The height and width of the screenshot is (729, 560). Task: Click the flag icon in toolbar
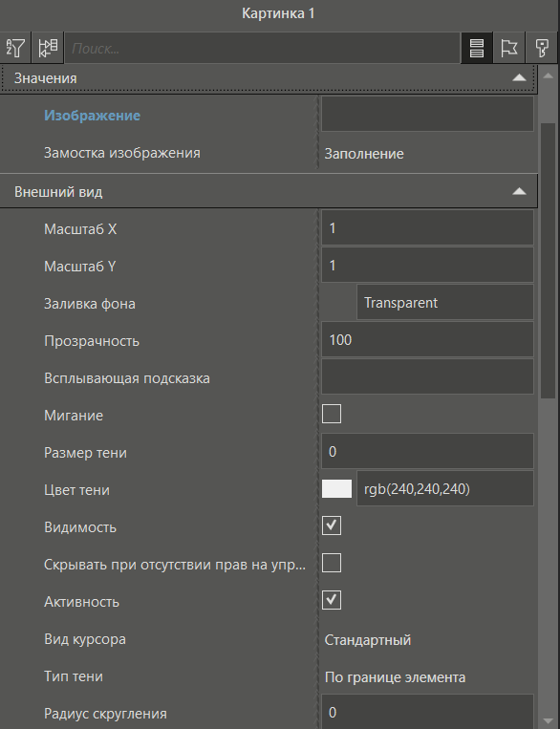pyautogui.click(x=508, y=48)
